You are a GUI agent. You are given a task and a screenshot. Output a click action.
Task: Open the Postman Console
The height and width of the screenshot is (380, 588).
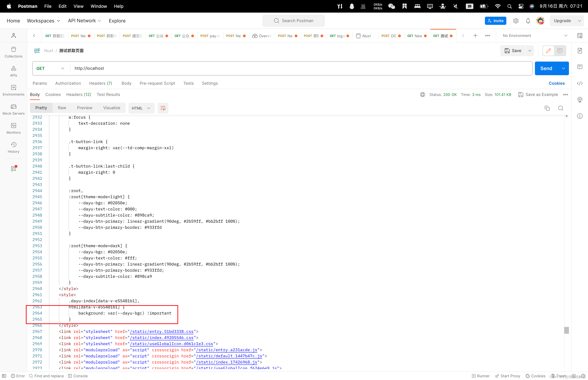coord(78,376)
